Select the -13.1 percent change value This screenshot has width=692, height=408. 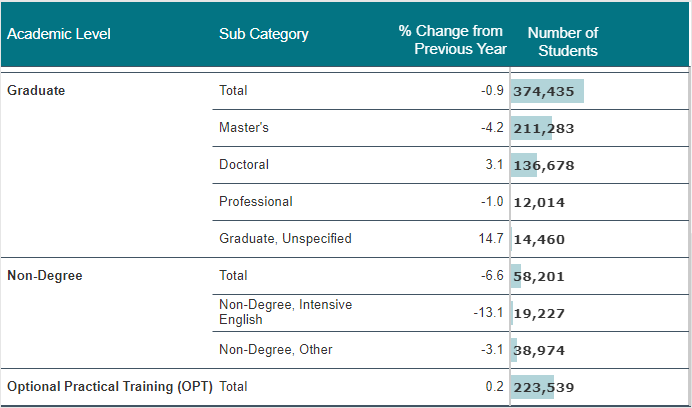(488, 312)
